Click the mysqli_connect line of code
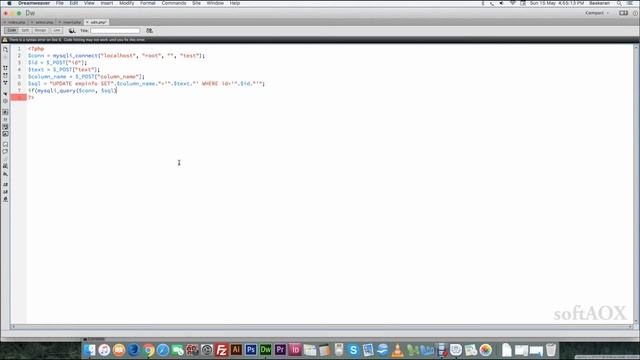 point(116,56)
